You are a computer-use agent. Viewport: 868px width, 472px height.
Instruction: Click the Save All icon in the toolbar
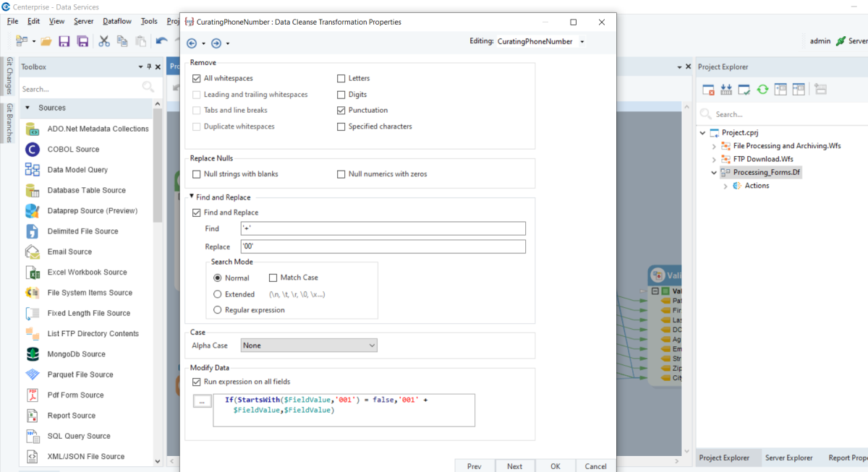pos(82,41)
